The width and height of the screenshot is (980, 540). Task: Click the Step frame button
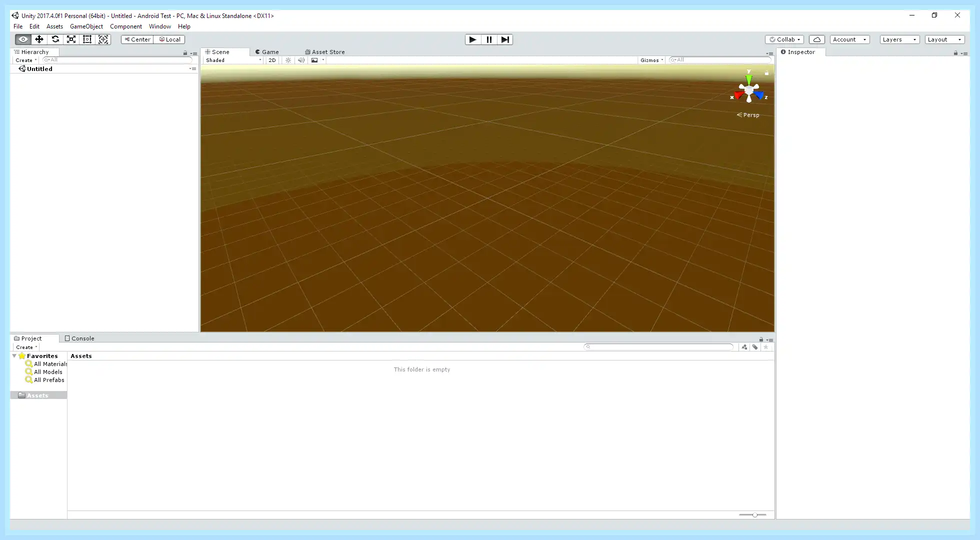tap(505, 39)
